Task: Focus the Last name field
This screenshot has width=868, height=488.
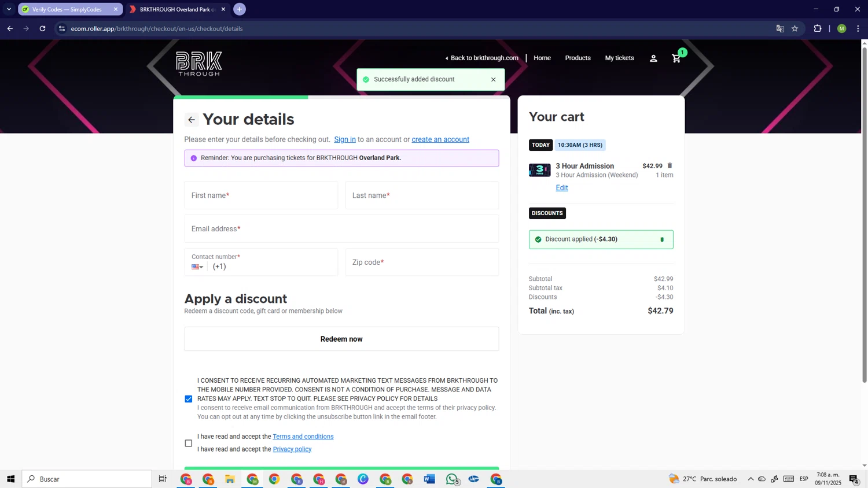Action: (422, 195)
